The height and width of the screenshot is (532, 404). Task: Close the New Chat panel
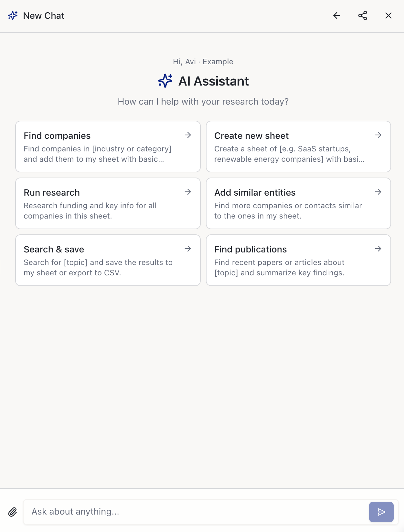388,15
